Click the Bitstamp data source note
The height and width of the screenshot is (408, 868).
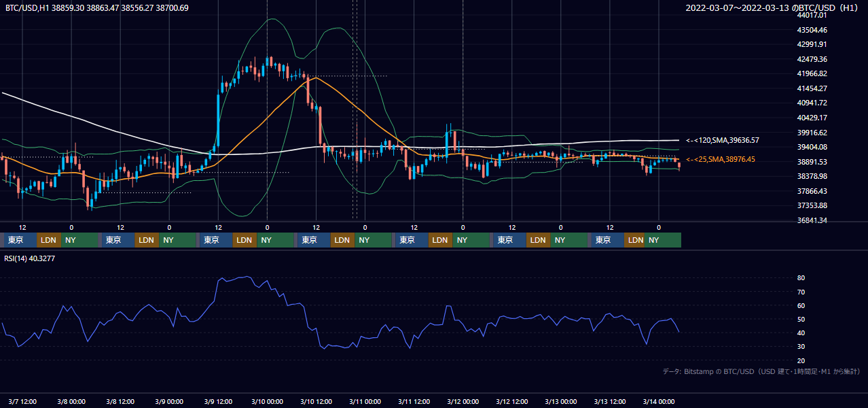coord(761,371)
